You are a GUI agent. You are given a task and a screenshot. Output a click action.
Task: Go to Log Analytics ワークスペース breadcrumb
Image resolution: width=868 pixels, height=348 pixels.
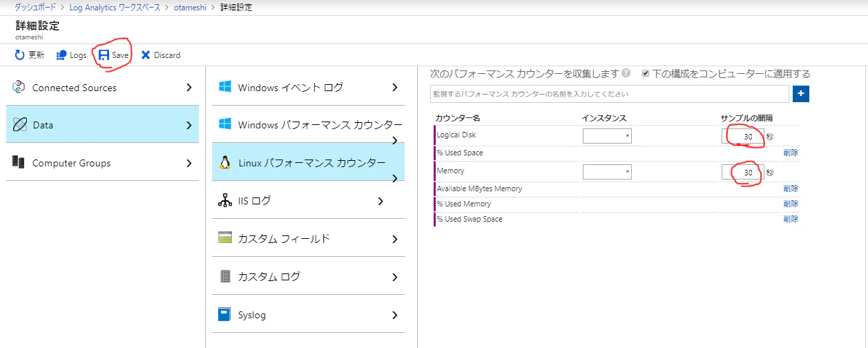[x=115, y=7]
